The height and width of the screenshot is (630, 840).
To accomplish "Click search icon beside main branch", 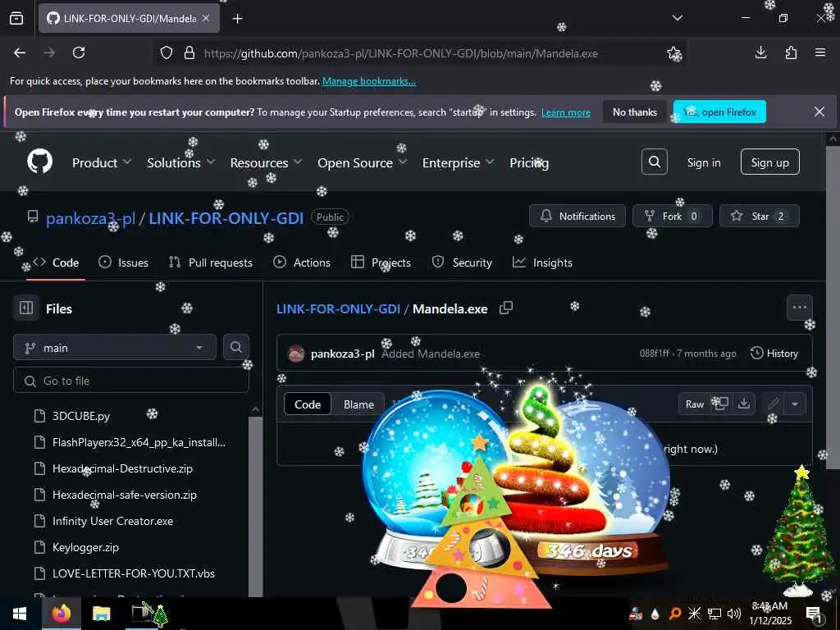I will pyautogui.click(x=235, y=347).
